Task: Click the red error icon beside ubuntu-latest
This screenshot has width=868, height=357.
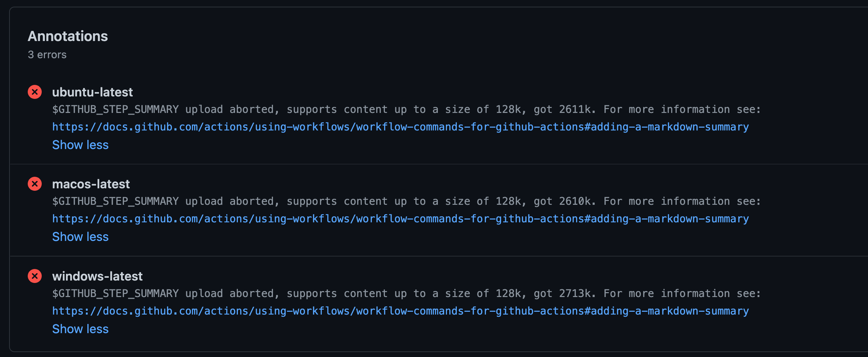Action: (x=34, y=92)
